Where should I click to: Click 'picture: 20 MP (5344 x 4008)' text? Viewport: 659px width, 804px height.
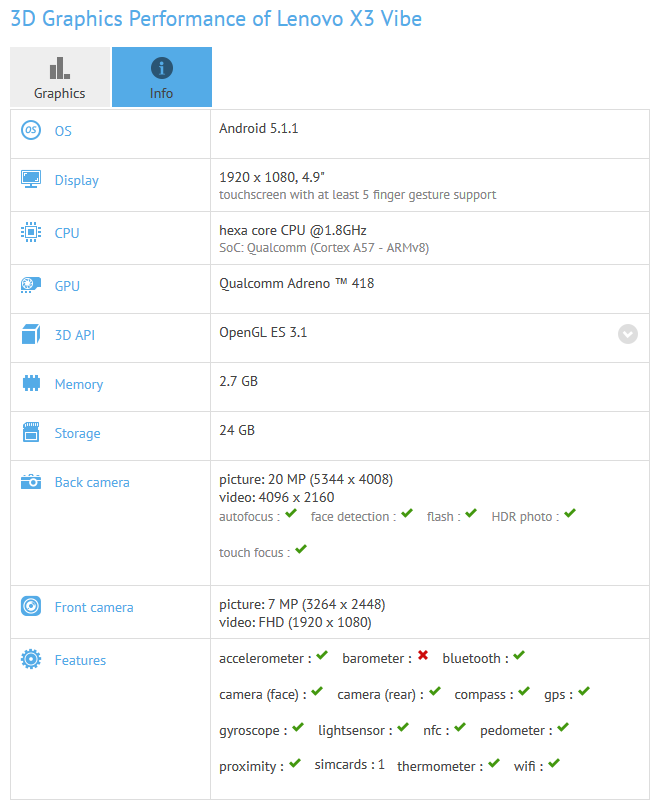[306, 479]
